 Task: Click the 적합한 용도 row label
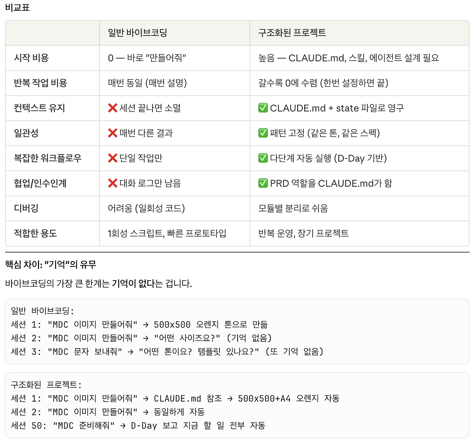35,233
